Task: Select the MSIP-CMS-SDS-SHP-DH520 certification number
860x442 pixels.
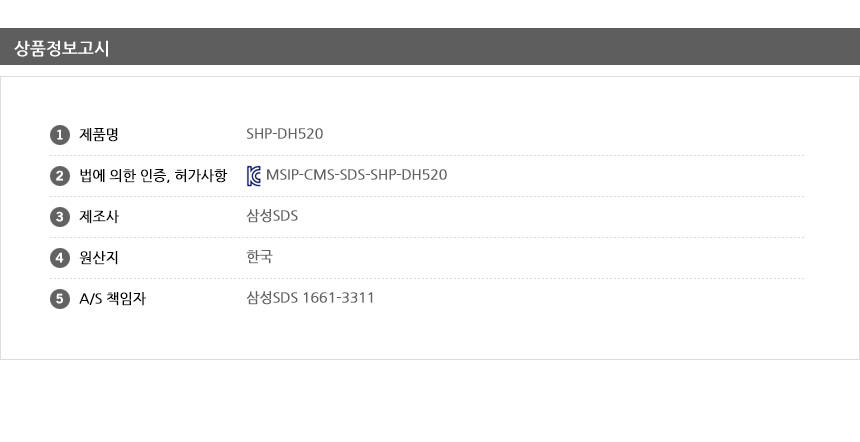Action: tap(356, 176)
